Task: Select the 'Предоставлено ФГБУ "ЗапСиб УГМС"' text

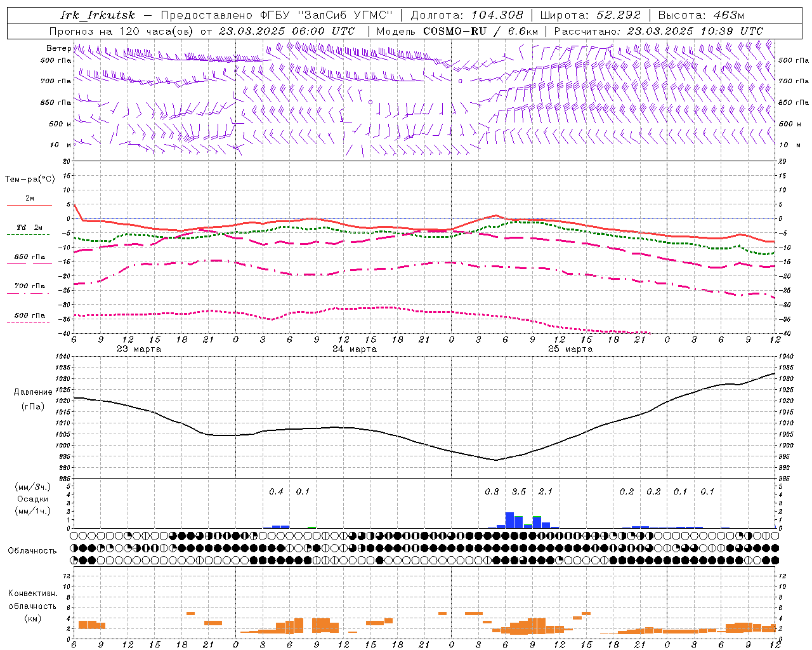Action: click(277, 15)
